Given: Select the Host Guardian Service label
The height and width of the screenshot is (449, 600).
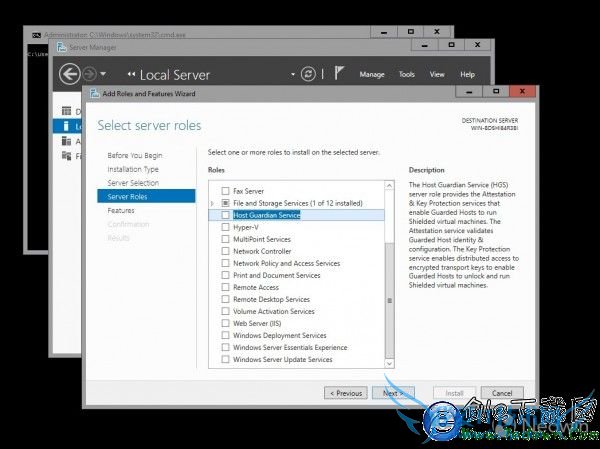Looking at the screenshot, I should 267,215.
